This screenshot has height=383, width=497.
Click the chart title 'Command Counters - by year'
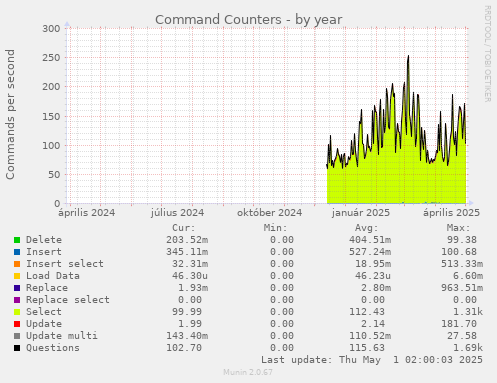[249, 20]
